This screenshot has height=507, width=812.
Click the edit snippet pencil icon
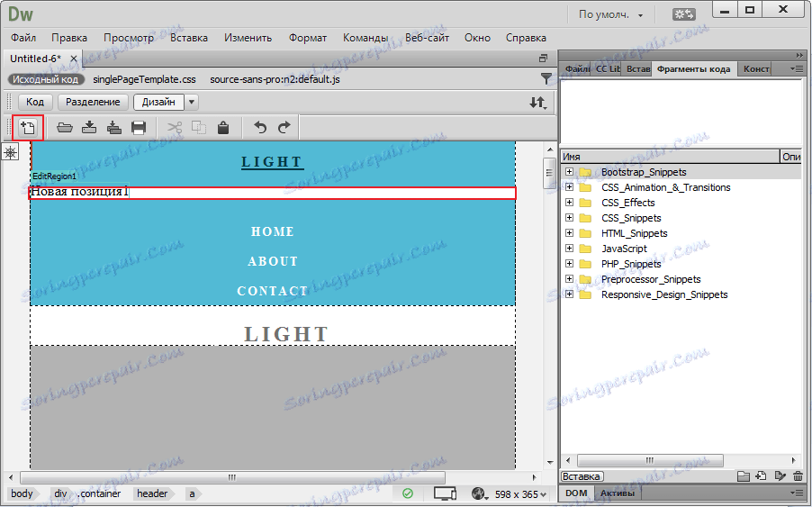(780, 475)
